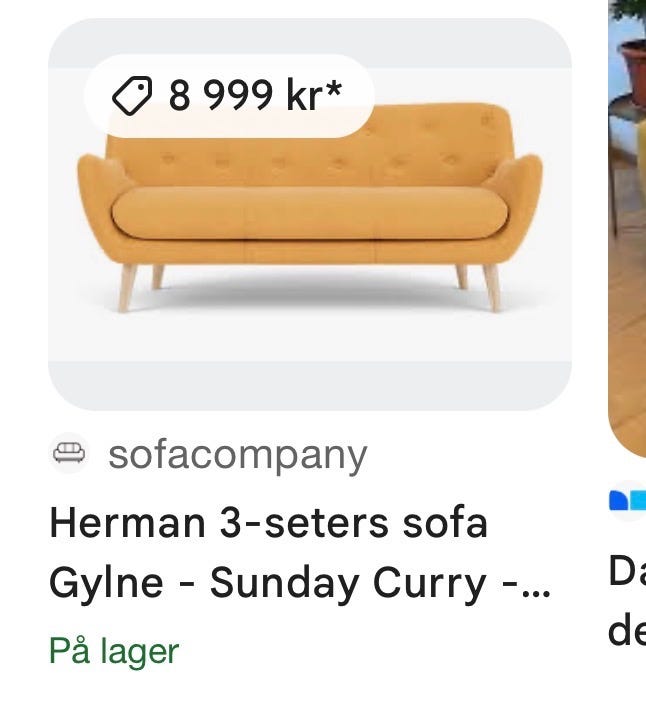646x717 pixels.
Task: Click the sofacompany sofa logo icon
Action: 69,453
